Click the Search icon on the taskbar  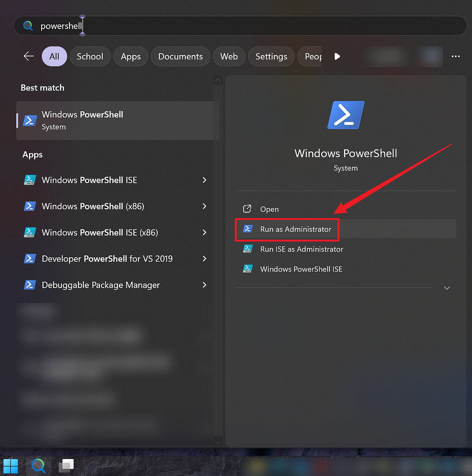[x=38, y=466]
